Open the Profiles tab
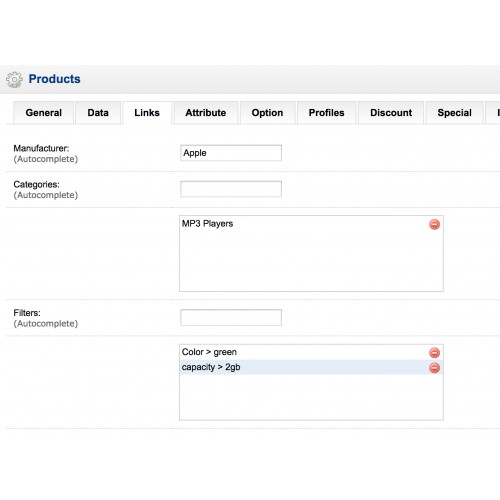500x500 pixels. click(326, 113)
